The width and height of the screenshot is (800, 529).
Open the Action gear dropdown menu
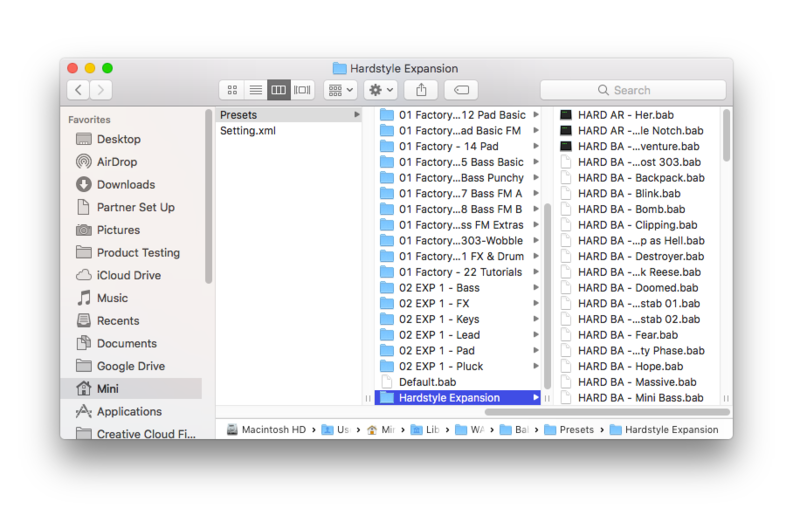click(x=381, y=90)
